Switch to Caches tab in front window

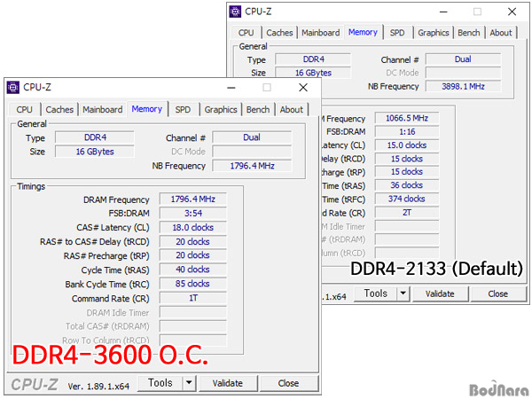pos(59,110)
